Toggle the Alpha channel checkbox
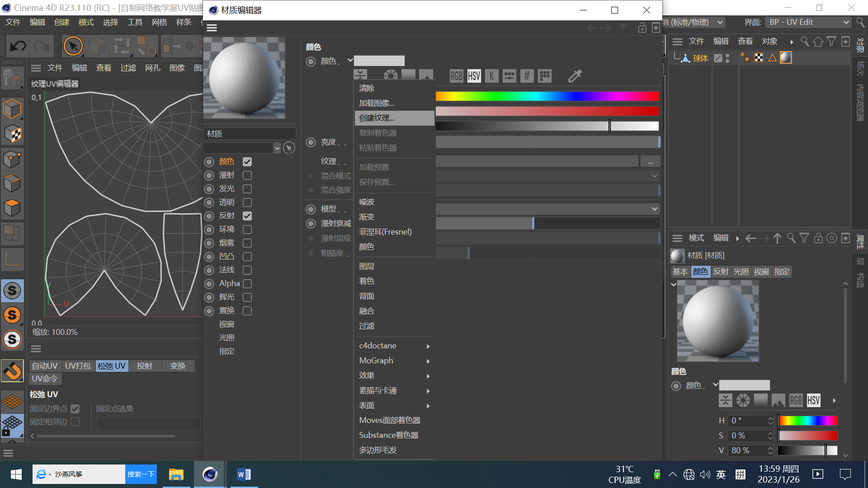The width and height of the screenshot is (868, 488). point(247,284)
